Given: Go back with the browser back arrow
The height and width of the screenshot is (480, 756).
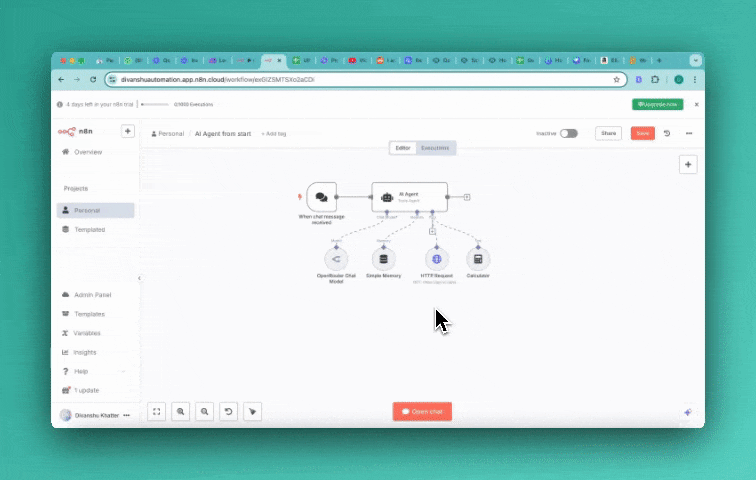Looking at the screenshot, I should coord(61,80).
